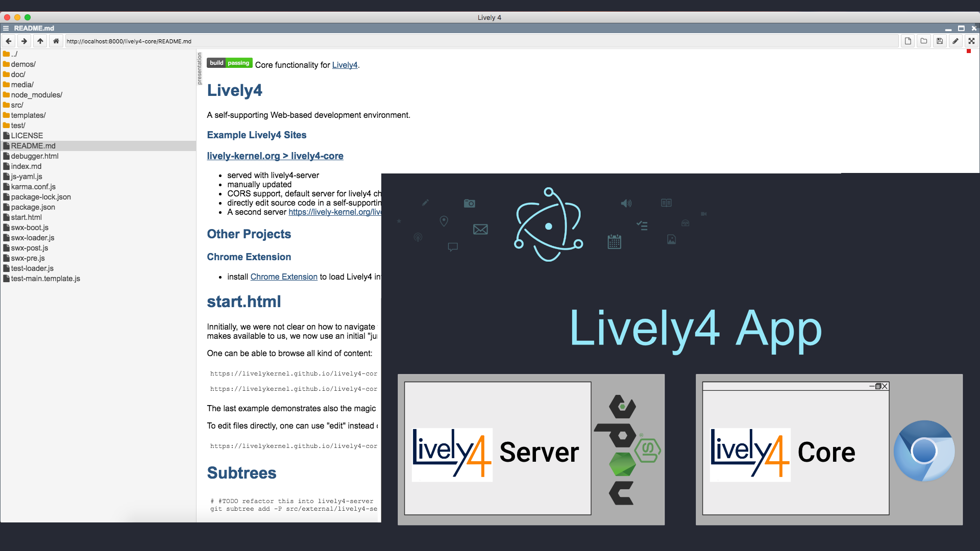
Task: Click the forward navigation arrow
Action: (24, 41)
